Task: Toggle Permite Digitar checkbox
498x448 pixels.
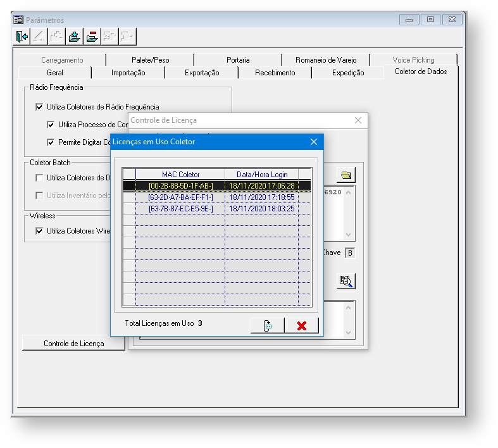Action: pos(51,142)
